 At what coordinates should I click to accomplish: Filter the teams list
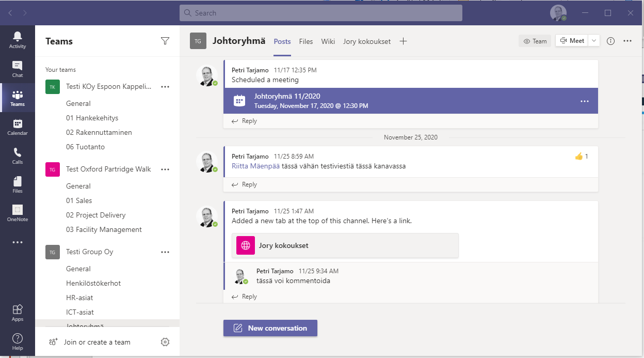click(165, 41)
